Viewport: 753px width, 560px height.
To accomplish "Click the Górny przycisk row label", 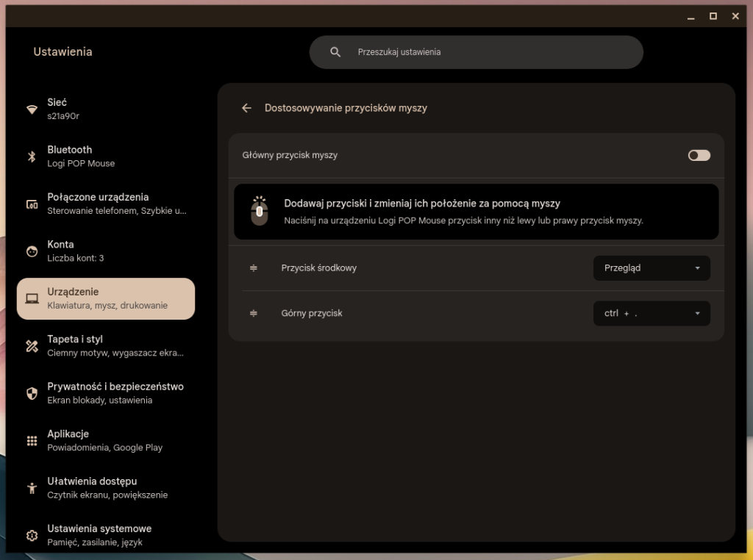I will click(312, 313).
